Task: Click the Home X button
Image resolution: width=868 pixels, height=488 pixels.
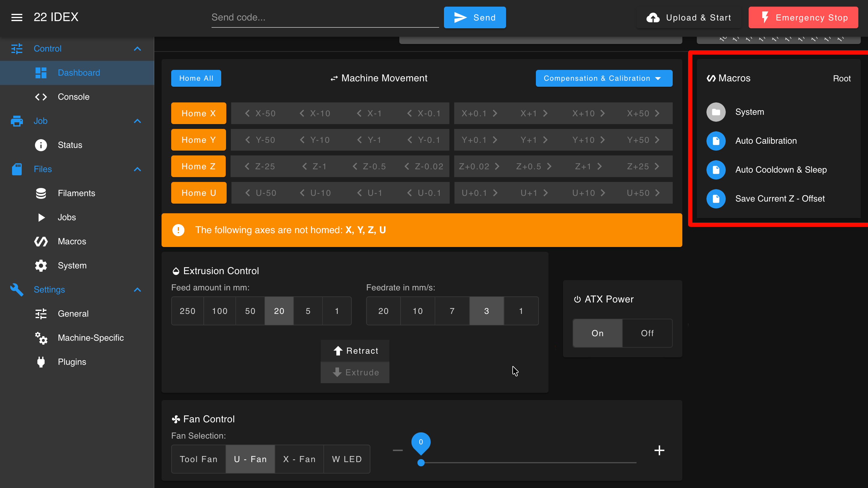Action: pyautogui.click(x=199, y=114)
